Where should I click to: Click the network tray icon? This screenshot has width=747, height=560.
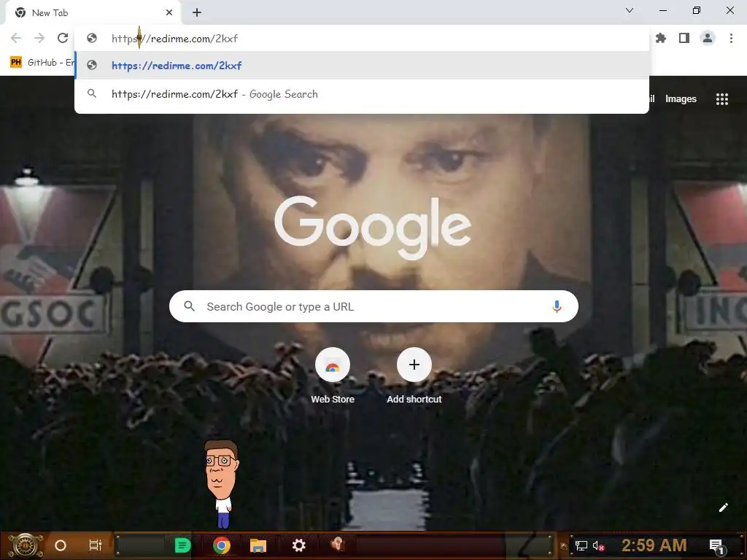581,545
